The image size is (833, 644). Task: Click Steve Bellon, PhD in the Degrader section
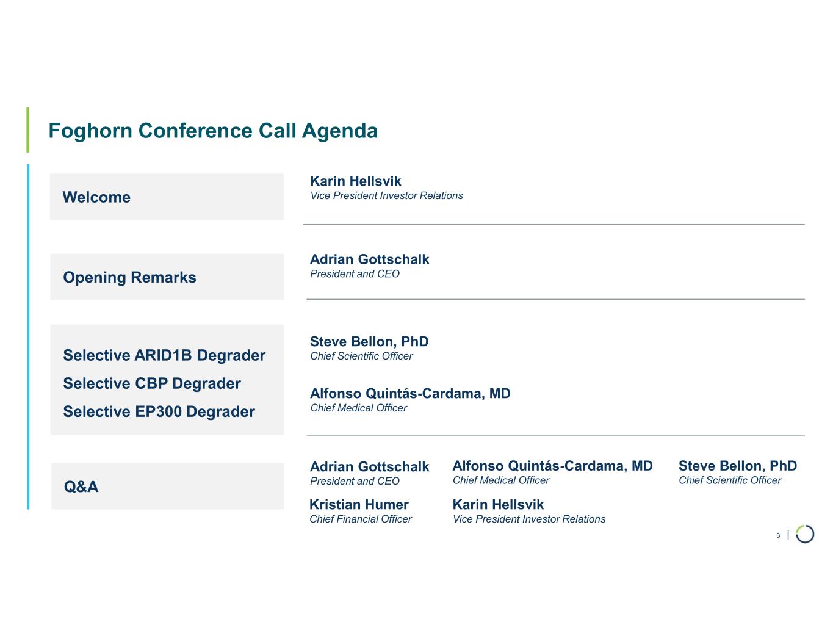[x=369, y=341]
